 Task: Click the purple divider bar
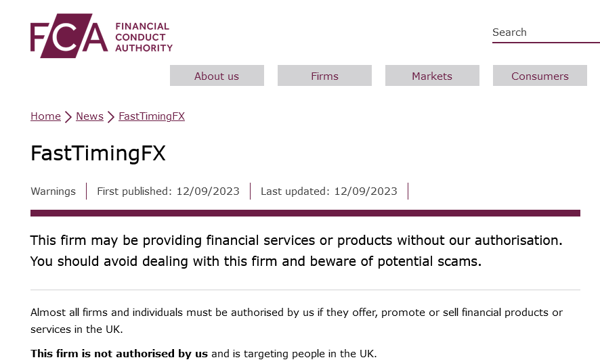[x=305, y=213]
